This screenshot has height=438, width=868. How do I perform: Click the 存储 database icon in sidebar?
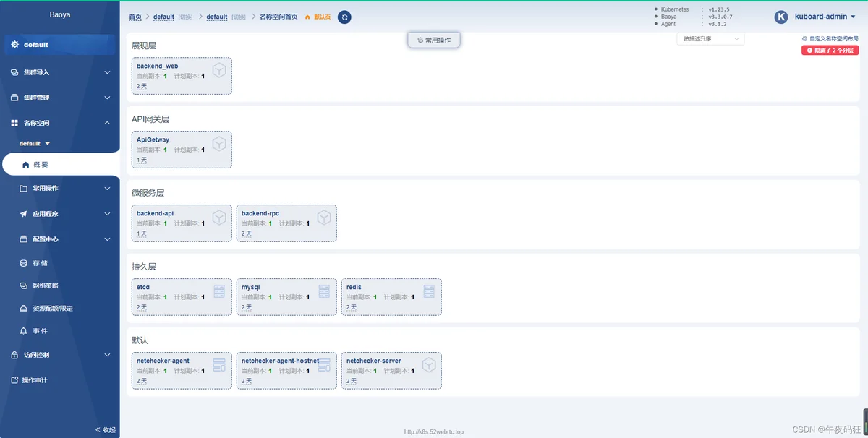25,264
